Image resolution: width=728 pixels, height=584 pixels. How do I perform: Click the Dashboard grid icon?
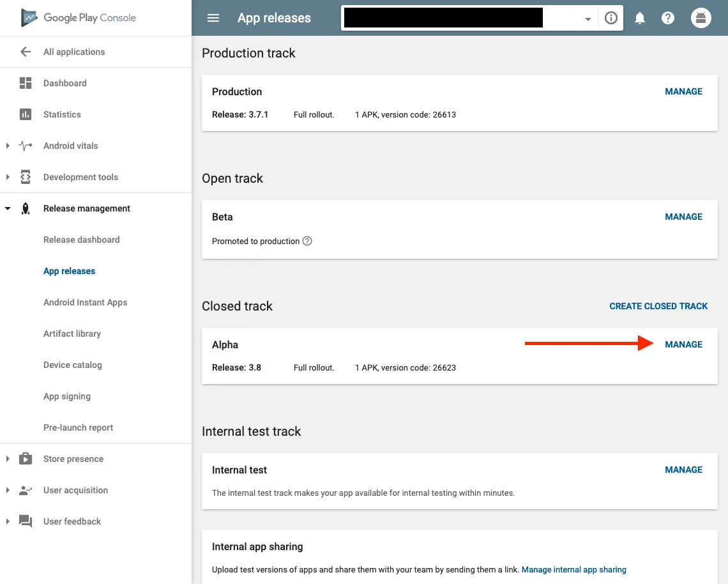(x=26, y=83)
